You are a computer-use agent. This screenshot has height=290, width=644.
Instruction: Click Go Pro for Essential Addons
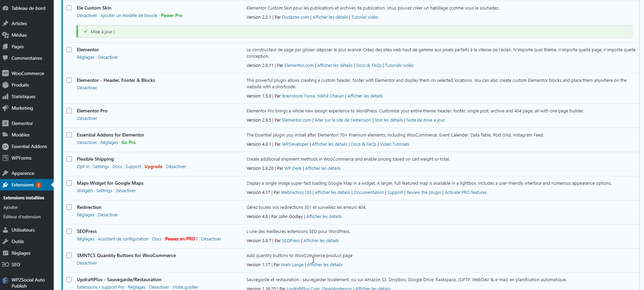click(129, 143)
